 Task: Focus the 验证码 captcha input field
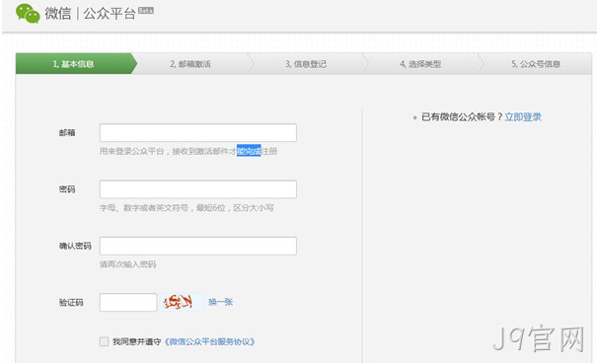tap(128, 302)
